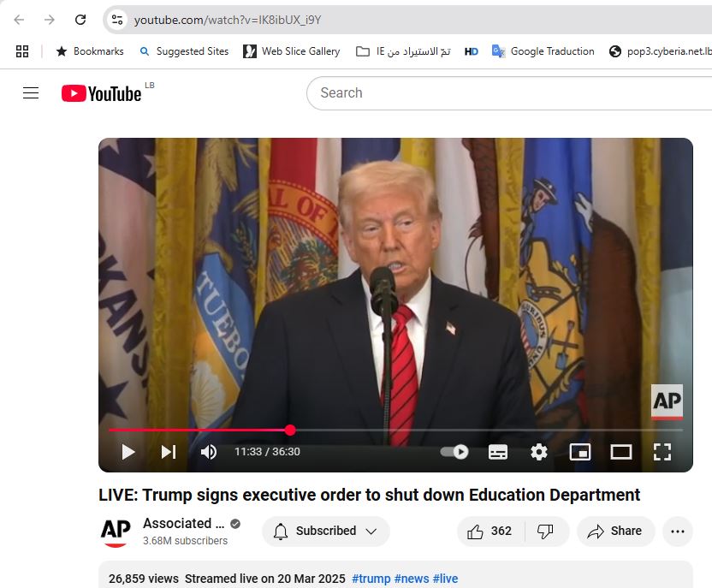712x588 pixels.
Task: Click the Share button
Action: [x=615, y=532]
